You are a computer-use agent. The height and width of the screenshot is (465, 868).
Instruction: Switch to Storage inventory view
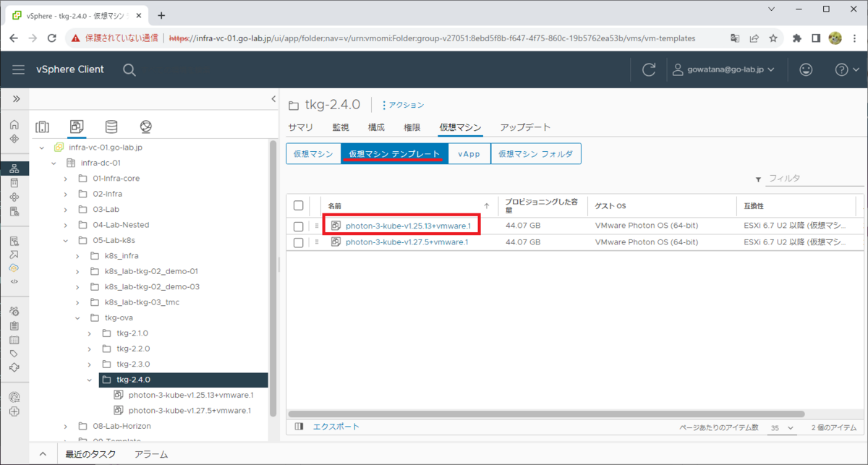111,127
